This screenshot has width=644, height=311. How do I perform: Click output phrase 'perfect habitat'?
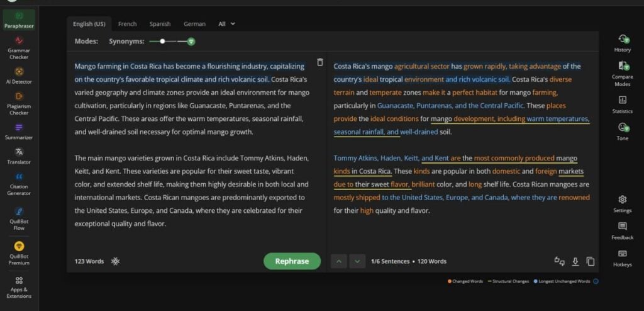(475, 93)
